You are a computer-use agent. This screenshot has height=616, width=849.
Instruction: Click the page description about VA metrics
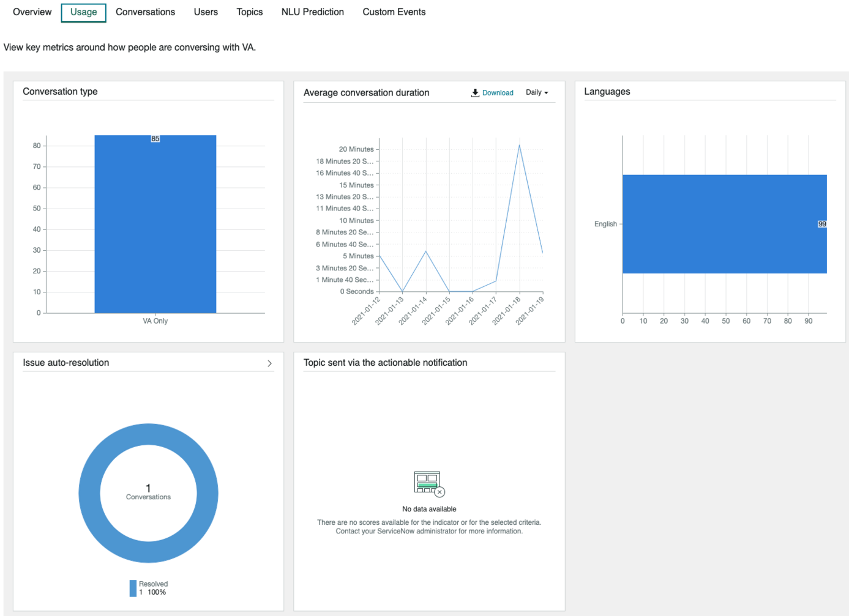click(x=130, y=48)
